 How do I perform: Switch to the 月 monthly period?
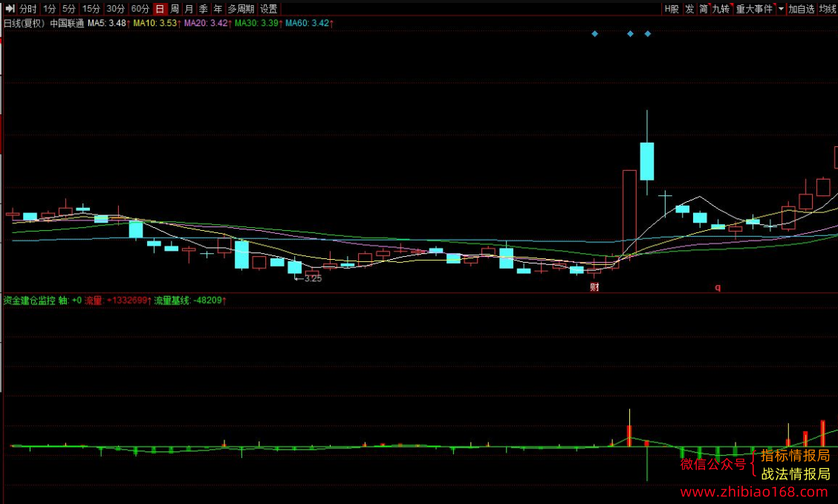(189, 9)
